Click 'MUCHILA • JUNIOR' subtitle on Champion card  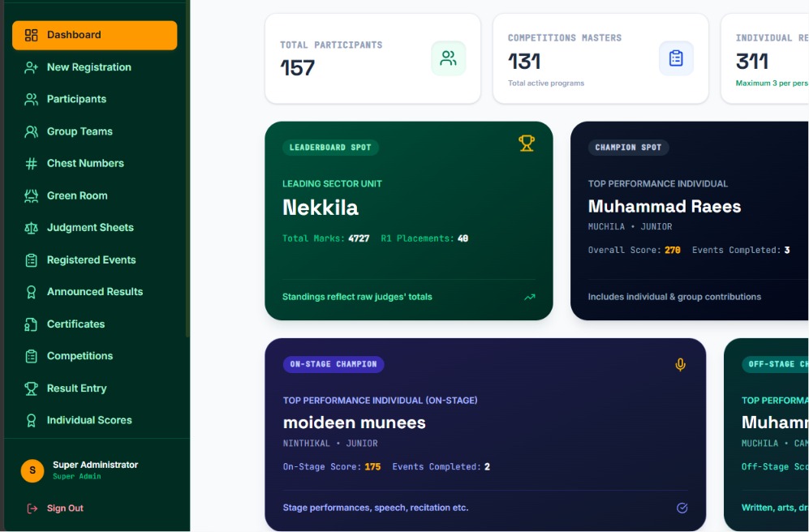630,227
